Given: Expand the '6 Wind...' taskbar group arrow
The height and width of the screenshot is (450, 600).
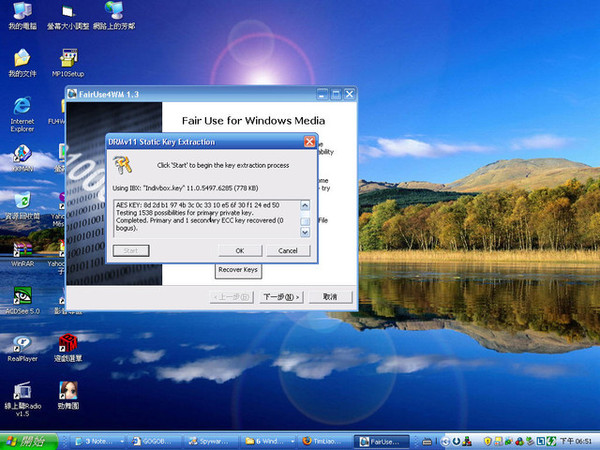Looking at the screenshot, I should 293,441.
